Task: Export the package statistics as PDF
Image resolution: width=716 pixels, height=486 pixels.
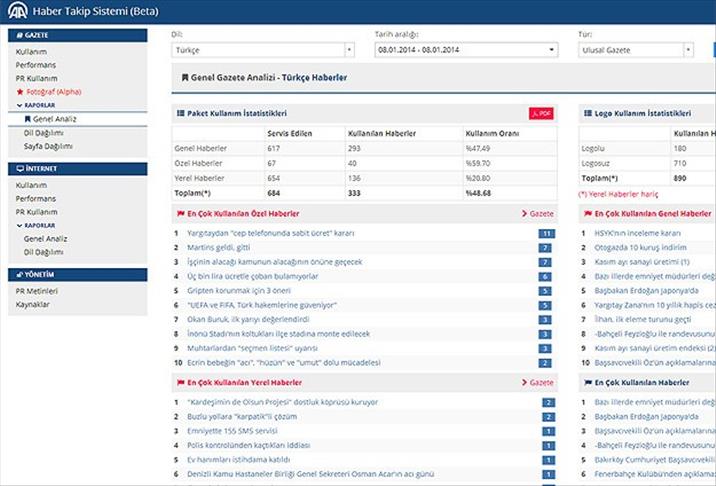Action: 541,114
